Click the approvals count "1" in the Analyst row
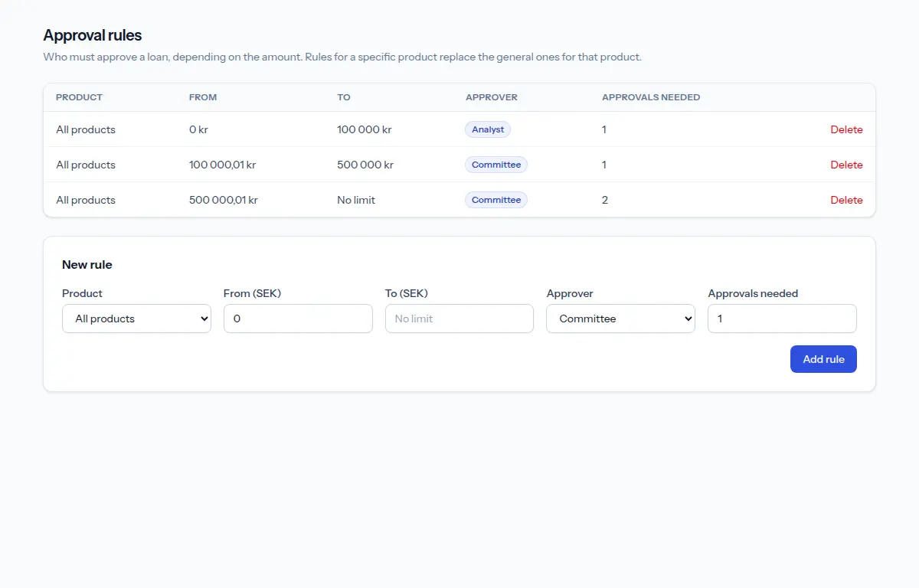This screenshot has height=588, width=919. pyautogui.click(x=604, y=129)
